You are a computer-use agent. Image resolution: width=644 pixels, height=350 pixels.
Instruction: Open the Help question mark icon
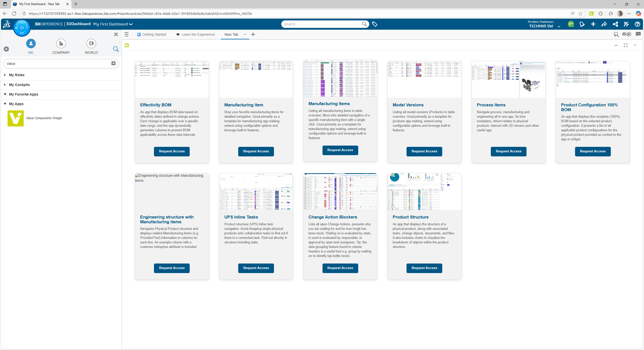[637, 24]
